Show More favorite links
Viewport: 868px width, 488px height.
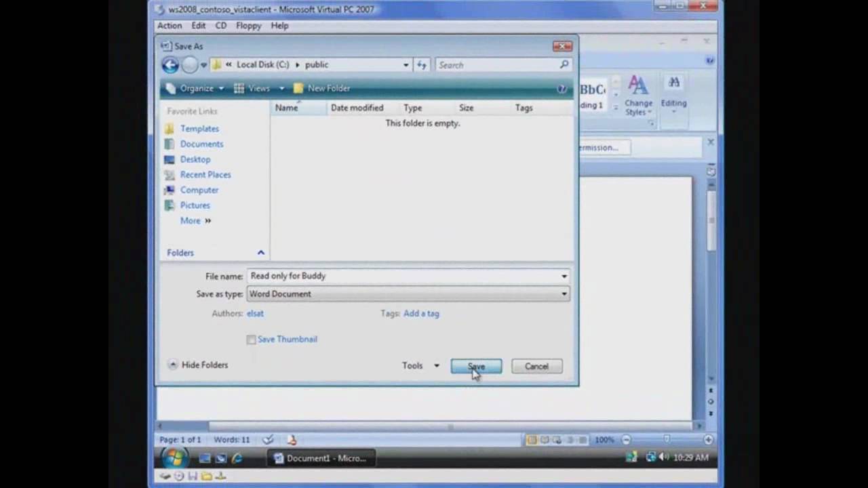[x=195, y=221]
